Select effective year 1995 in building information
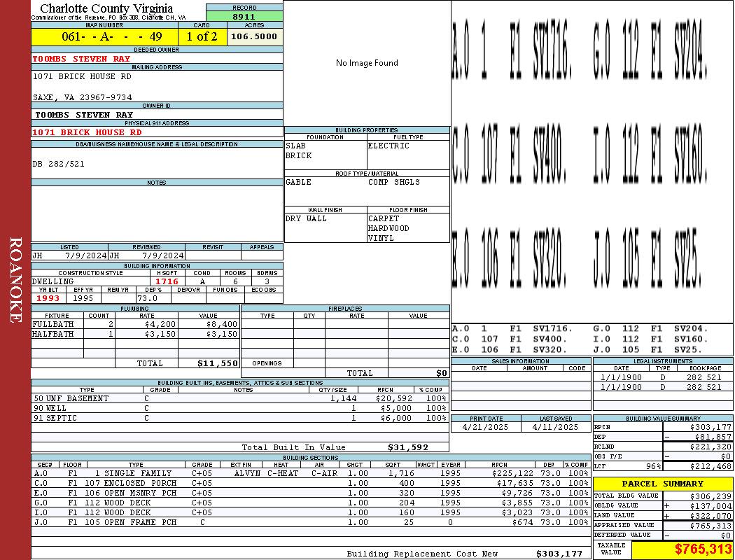 [x=83, y=298]
